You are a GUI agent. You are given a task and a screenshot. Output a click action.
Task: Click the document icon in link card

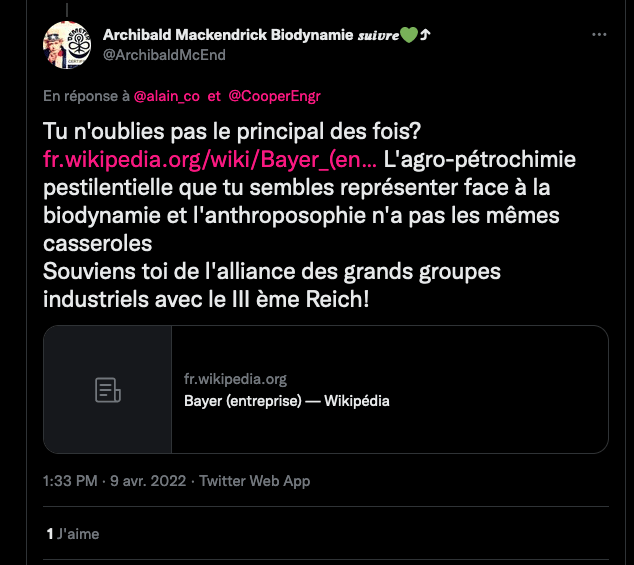pyautogui.click(x=107, y=390)
